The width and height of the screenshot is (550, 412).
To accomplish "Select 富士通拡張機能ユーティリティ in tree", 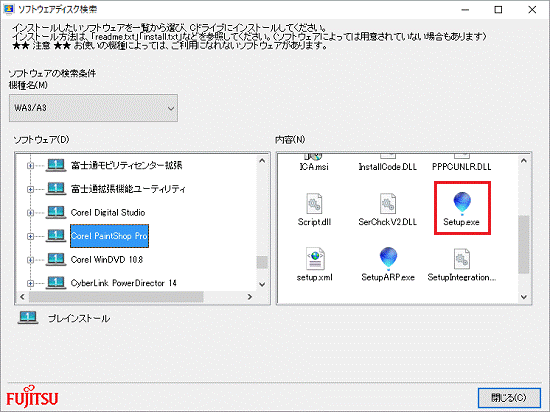I will [x=128, y=189].
